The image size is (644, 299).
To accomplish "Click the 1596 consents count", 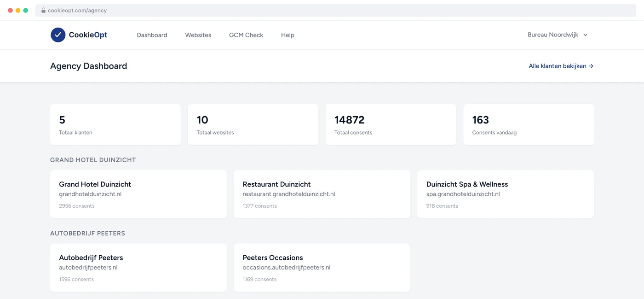I will (76, 279).
